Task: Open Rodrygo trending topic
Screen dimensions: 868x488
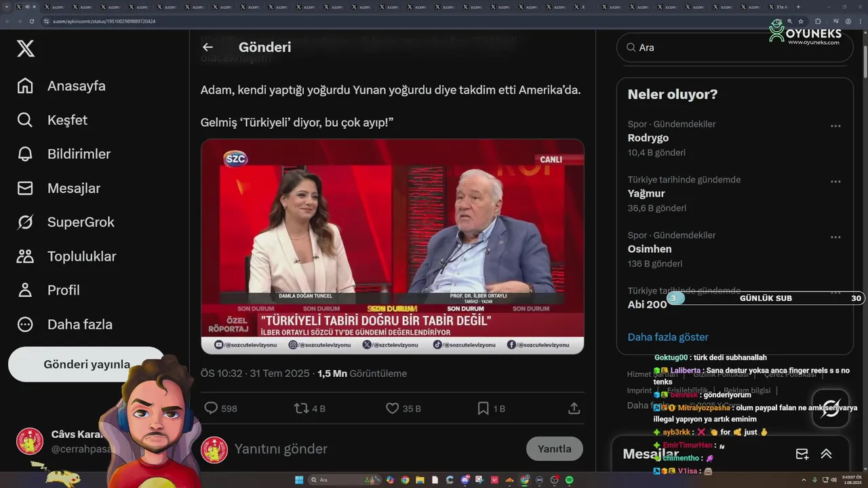Action: click(648, 138)
